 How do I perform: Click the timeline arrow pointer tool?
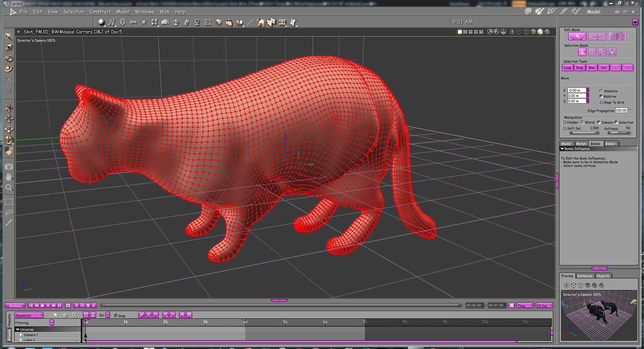56,315
